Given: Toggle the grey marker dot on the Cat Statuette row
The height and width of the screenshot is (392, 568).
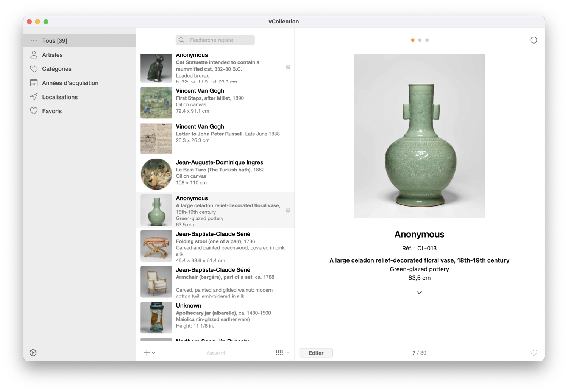Looking at the screenshot, I should pos(288,67).
